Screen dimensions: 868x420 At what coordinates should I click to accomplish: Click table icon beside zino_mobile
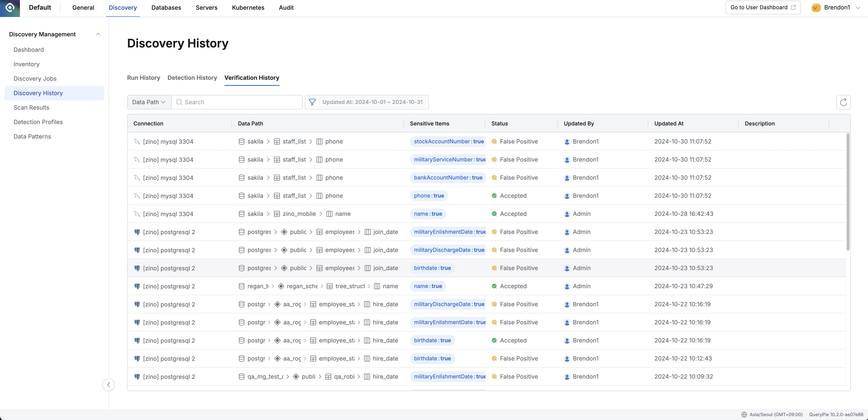click(277, 214)
